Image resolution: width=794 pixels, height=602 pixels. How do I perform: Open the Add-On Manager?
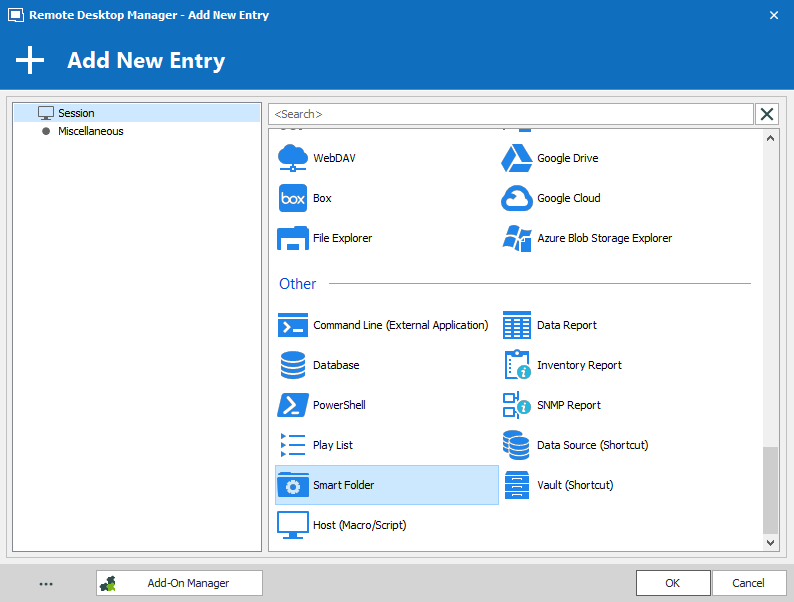pyautogui.click(x=179, y=583)
